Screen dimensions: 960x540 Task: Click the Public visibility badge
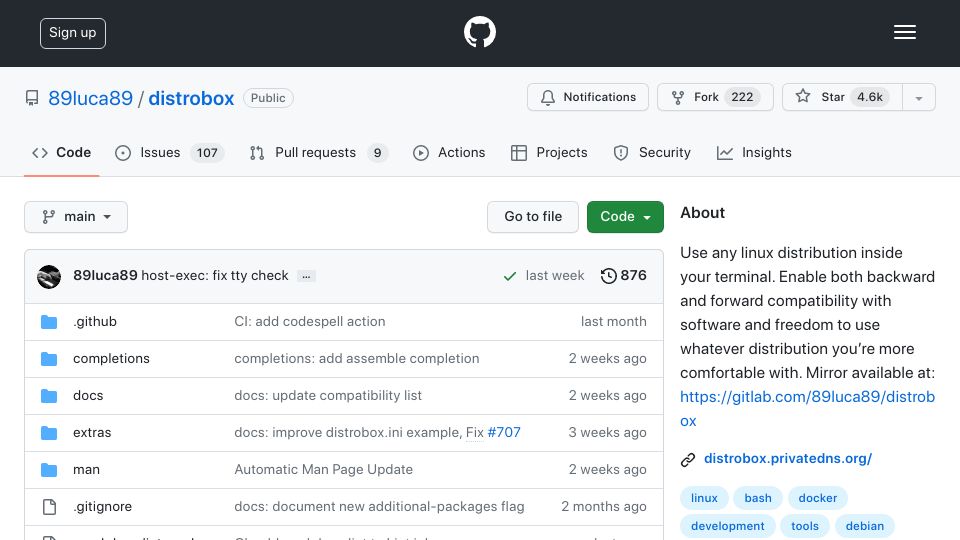tap(268, 98)
